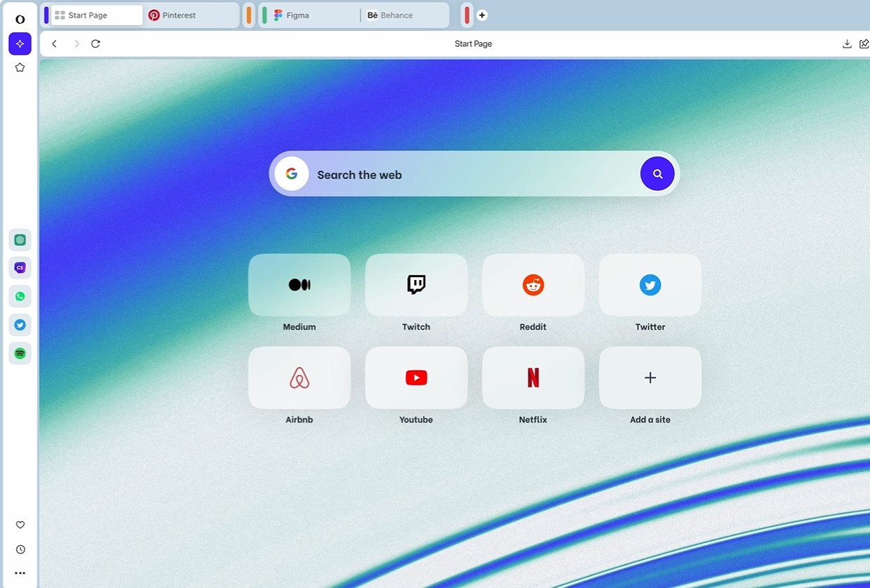Switch to the Figma tab
The image size is (870, 588).
click(x=314, y=15)
